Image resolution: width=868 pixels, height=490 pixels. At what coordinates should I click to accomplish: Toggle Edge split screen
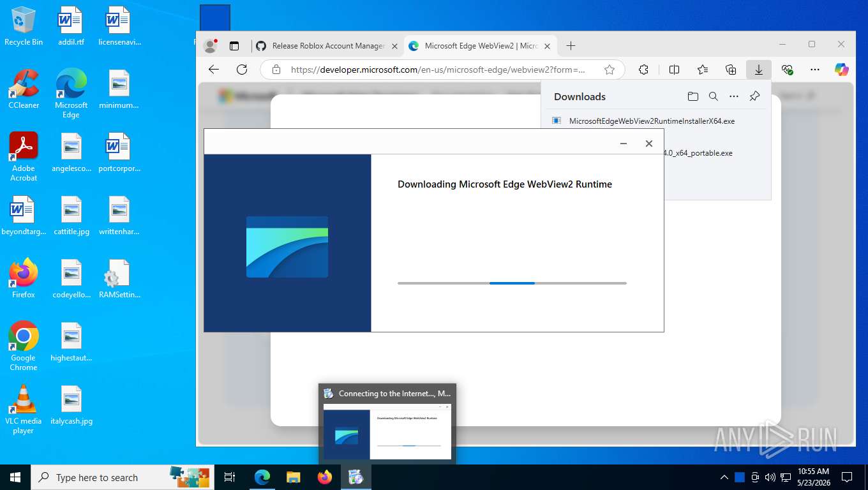pos(674,70)
